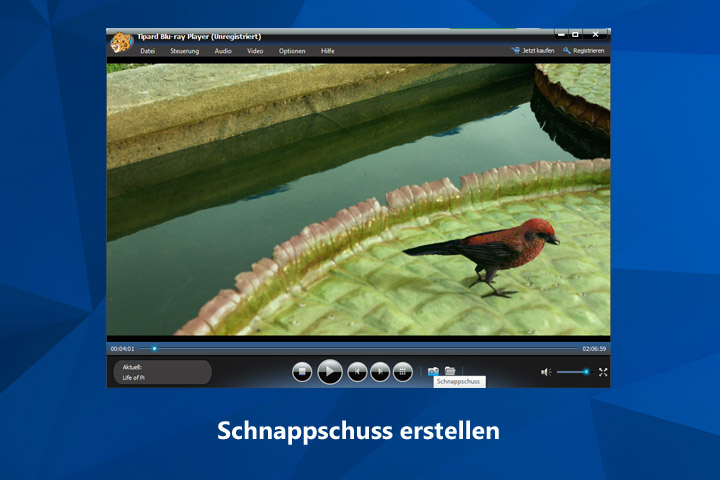This screenshot has height=480, width=720.
Task: Click the registration key icon
Action: (567, 51)
